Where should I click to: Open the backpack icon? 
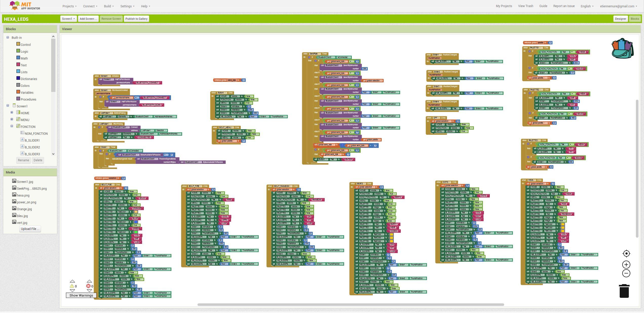coord(622,49)
